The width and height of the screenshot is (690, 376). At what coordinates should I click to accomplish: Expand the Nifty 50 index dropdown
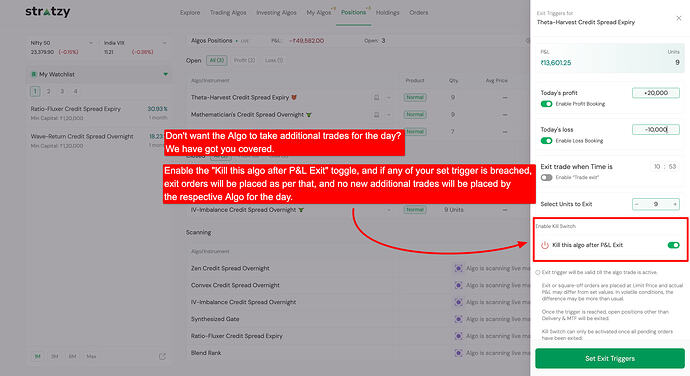(x=91, y=43)
